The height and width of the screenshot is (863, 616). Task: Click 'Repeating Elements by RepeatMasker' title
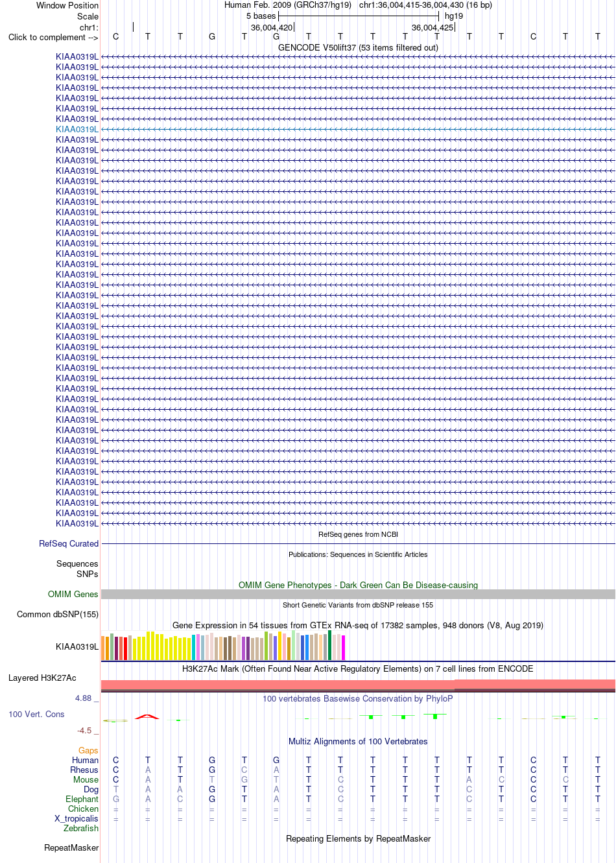(x=358, y=838)
